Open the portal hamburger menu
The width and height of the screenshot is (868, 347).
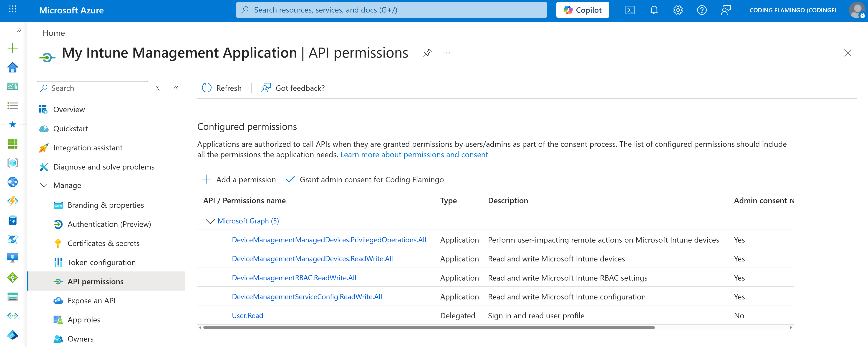click(13, 10)
